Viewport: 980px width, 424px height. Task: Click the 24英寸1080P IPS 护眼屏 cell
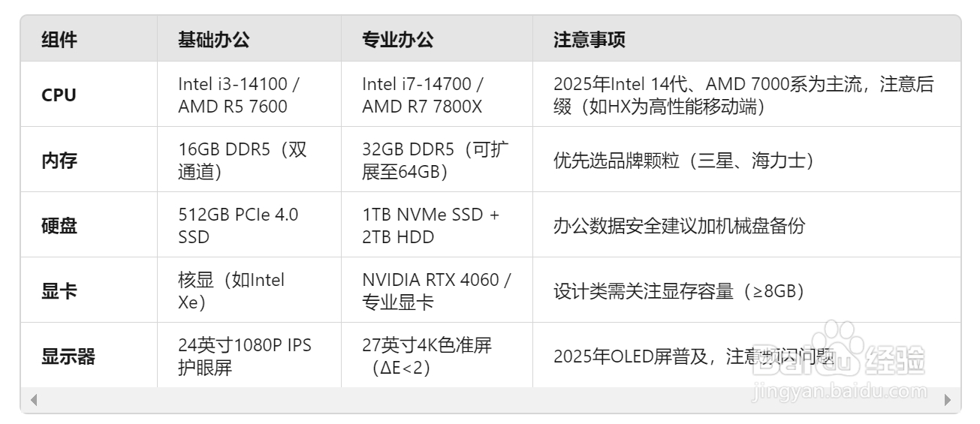244,356
